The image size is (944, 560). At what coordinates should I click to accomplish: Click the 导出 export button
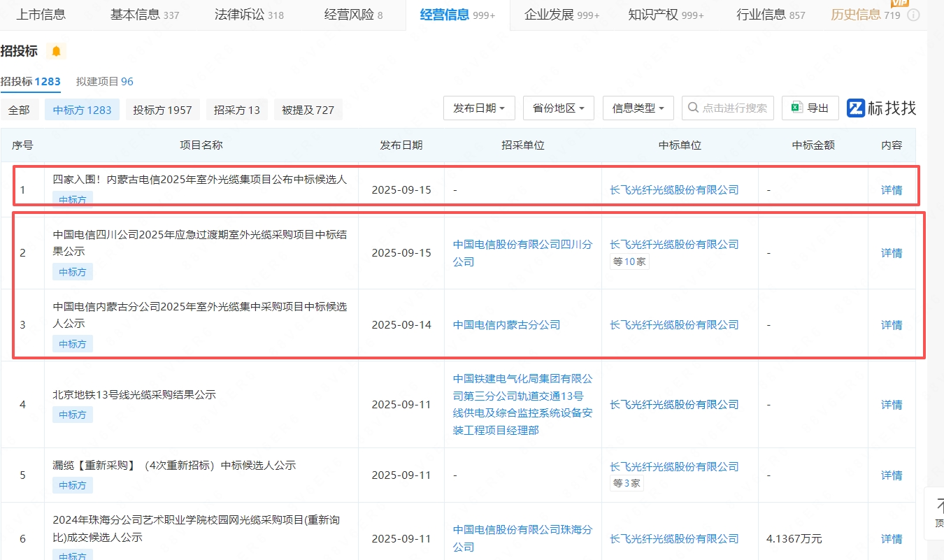[810, 108]
